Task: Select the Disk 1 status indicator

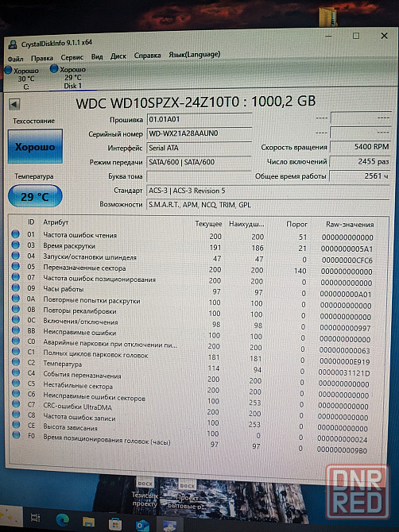Action: pyautogui.click(x=69, y=77)
